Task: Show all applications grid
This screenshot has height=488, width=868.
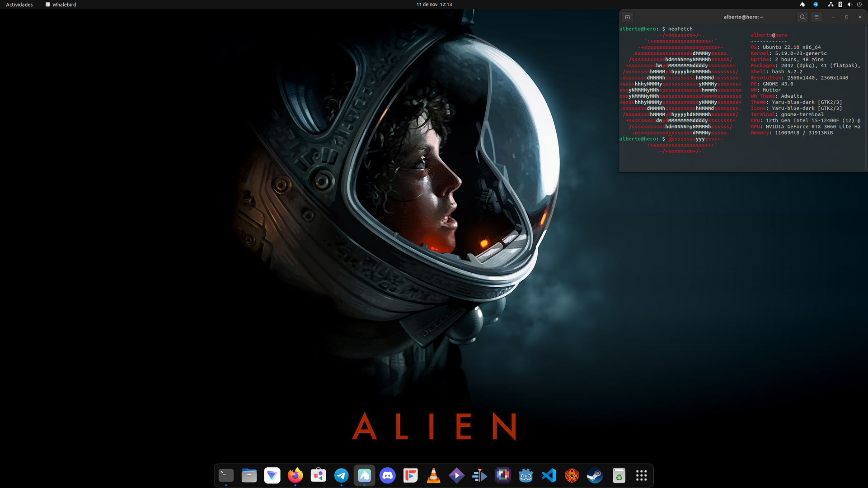Action: point(642,475)
